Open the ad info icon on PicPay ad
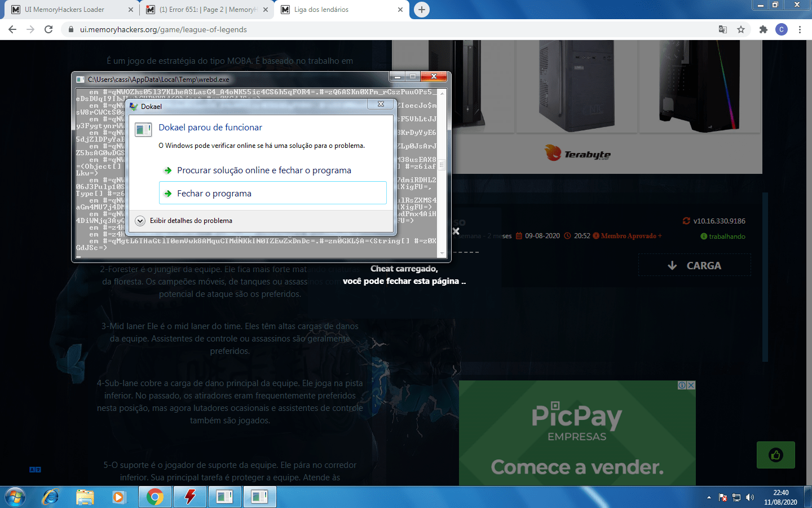 682,385
